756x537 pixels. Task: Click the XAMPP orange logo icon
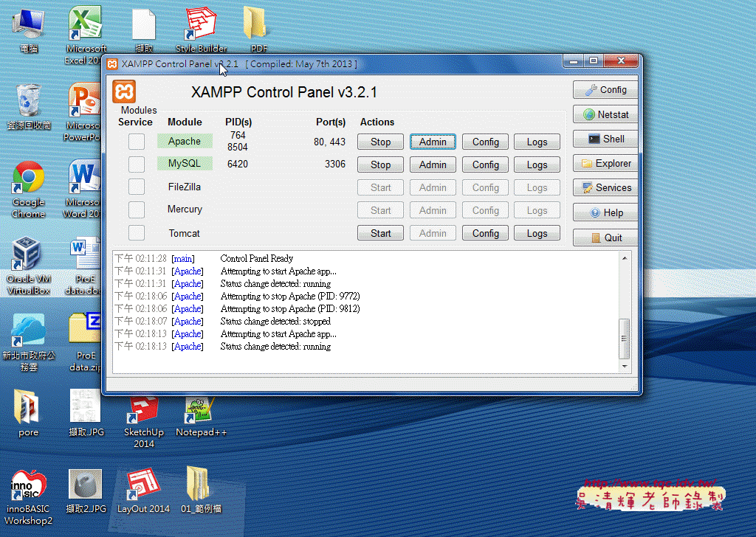pyautogui.click(x=124, y=91)
